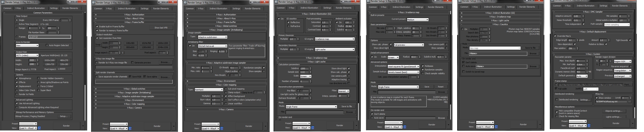Click the Light cache Subdivs spinner
Screen dimensions: 644x132
[310, 68]
